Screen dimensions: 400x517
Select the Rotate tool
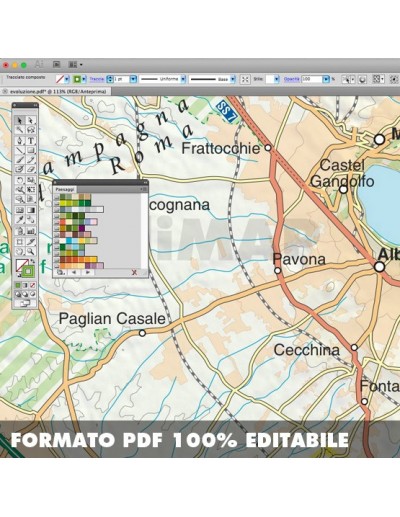pos(20,180)
